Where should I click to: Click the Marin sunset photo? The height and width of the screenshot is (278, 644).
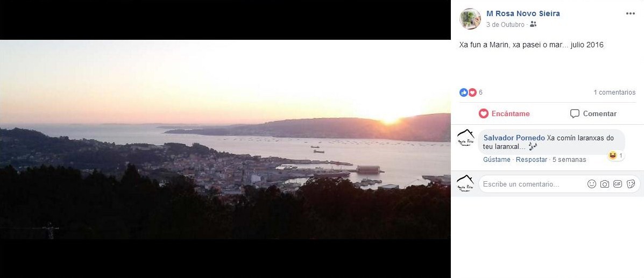(x=225, y=139)
